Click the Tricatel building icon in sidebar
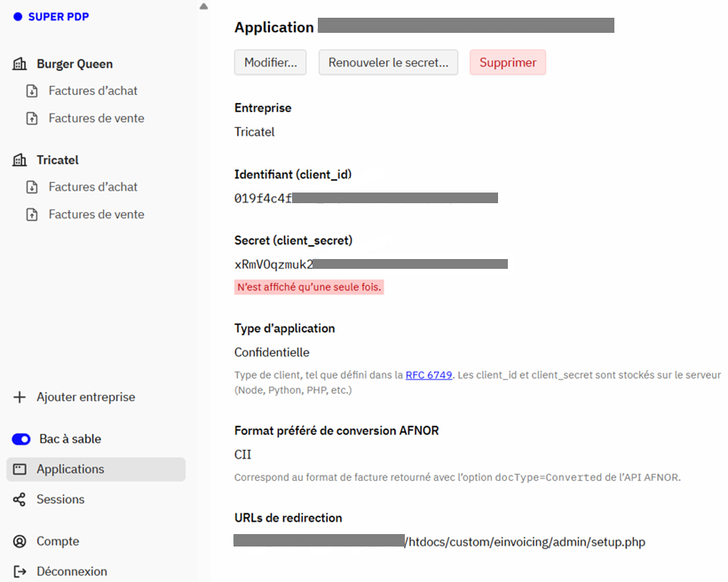728x582 pixels. pyautogui.click(x=20, y=160)
